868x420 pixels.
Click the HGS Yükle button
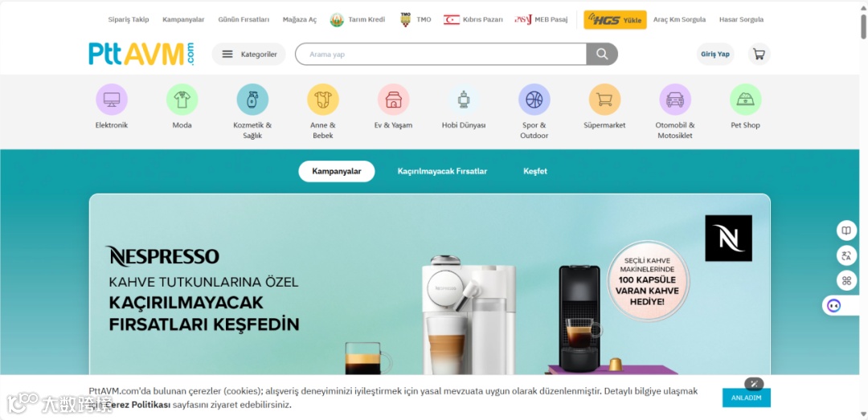[615, 20]
